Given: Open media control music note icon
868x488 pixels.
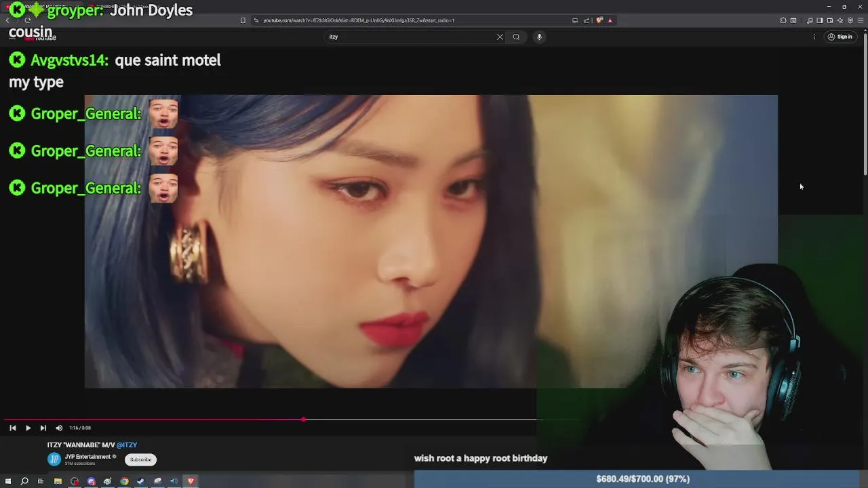Looking at the screenshot, I should 810,20.
